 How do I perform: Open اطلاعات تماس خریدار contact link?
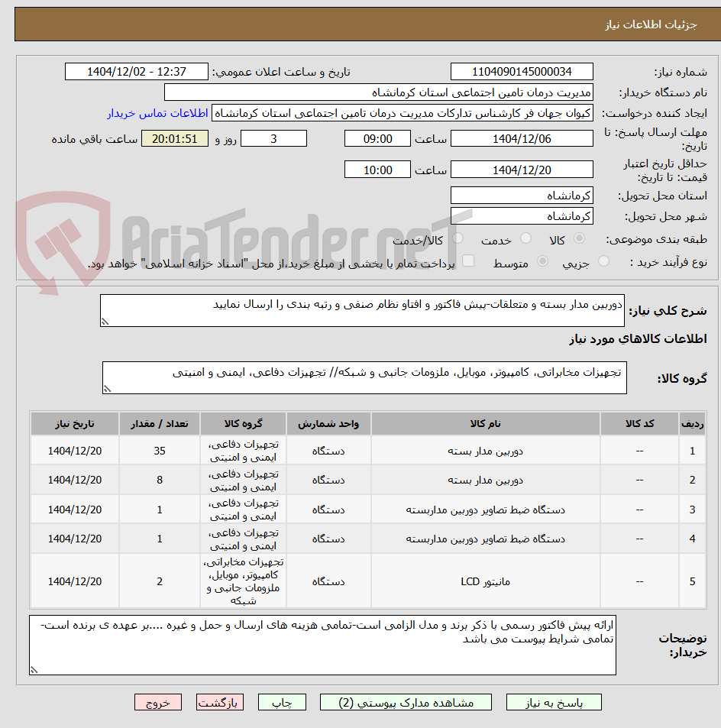(158, 113)
